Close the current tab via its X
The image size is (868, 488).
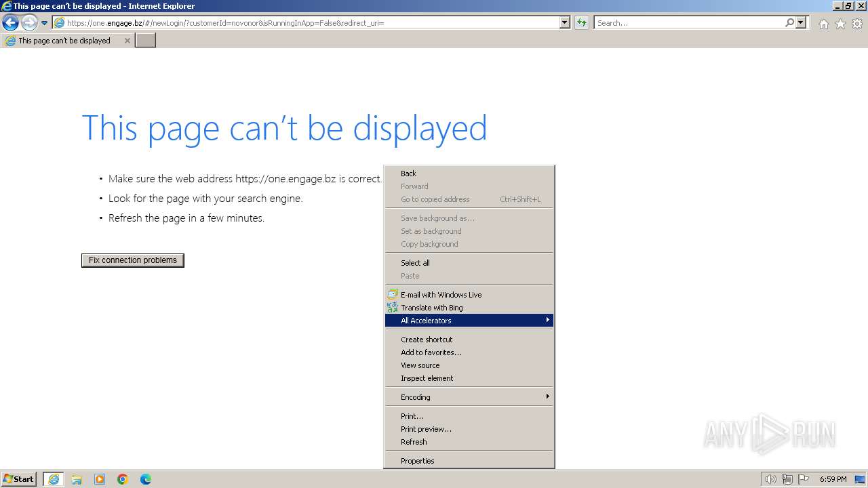(127, 41)
